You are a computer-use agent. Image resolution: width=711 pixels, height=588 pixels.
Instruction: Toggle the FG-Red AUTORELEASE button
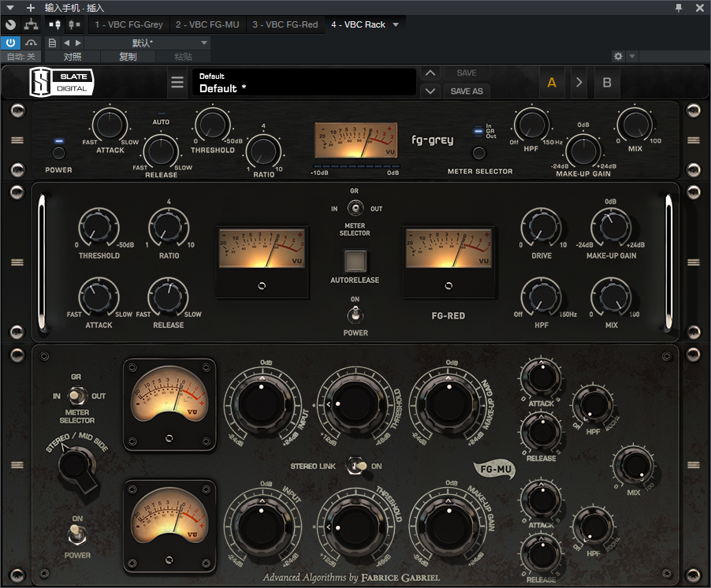pyautogui.click(x=355, y=261)
